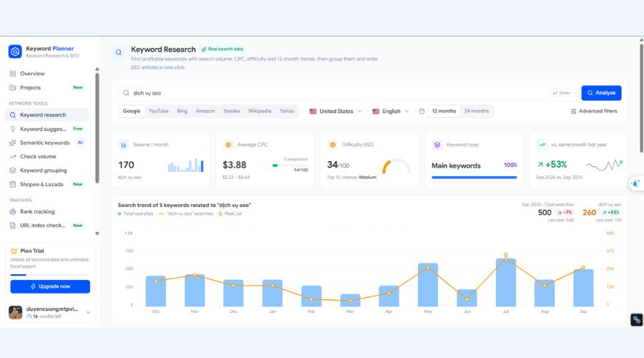The height and width of the screenshot is (358, 644).
Task: Expand the duyencuongmtpvi account menu
Action: [88, 313]
